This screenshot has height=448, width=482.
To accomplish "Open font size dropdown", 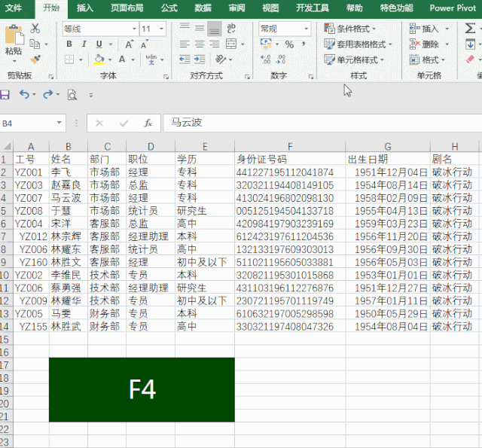I will click(161, 29).
